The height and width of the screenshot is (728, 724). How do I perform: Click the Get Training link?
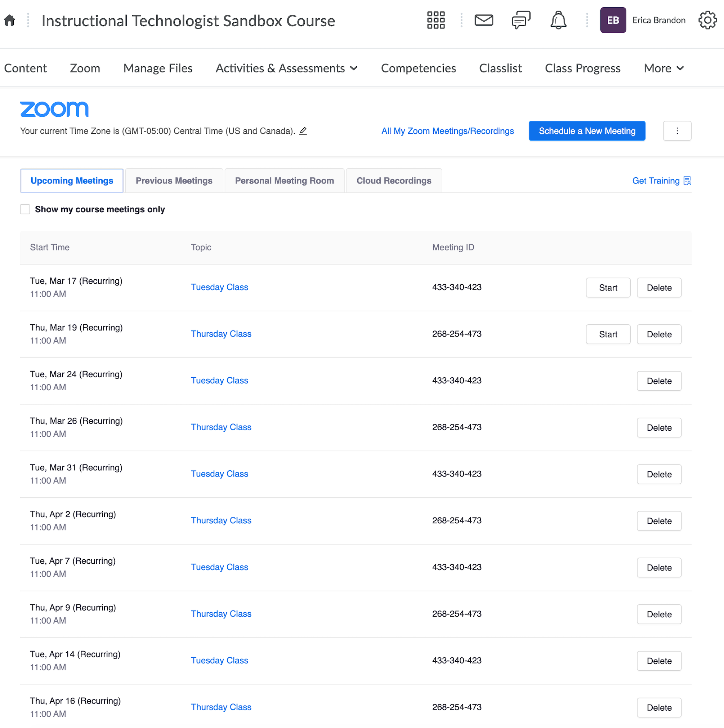656,181
